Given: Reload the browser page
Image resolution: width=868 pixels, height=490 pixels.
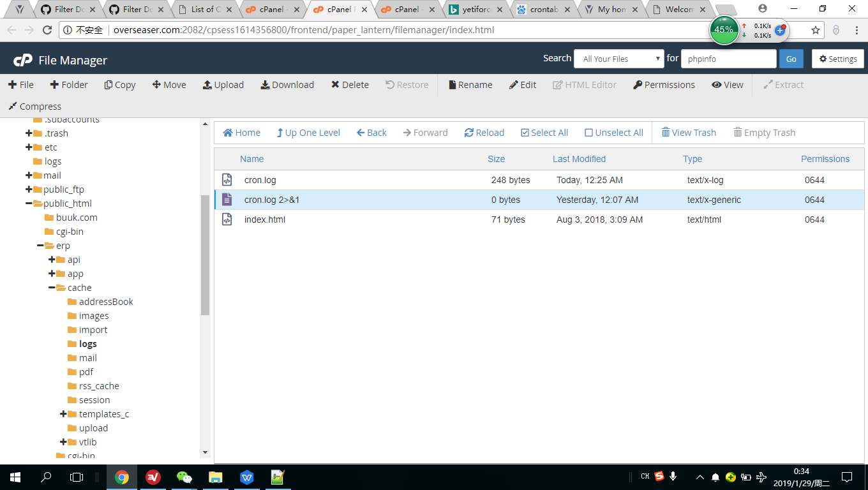Looking at the screenshot, I should [47, 30].
